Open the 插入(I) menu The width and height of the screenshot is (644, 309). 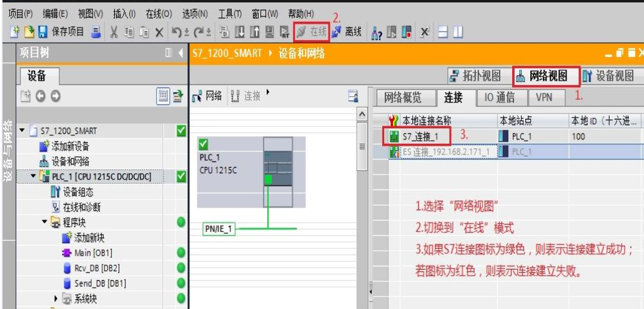click(x=124, y=14)
